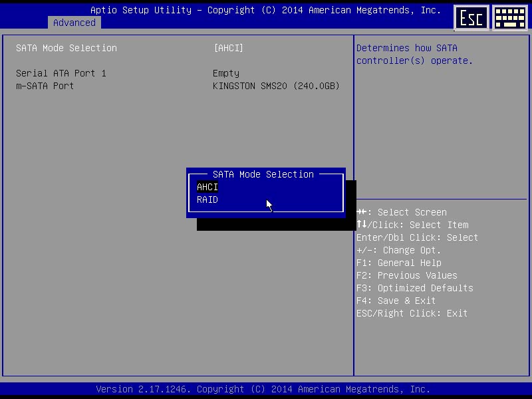Click the +/-: Change Opt. hint
The width and height of the screenshot is (532, 399).
pyautogui.click(x=398, y=250)
